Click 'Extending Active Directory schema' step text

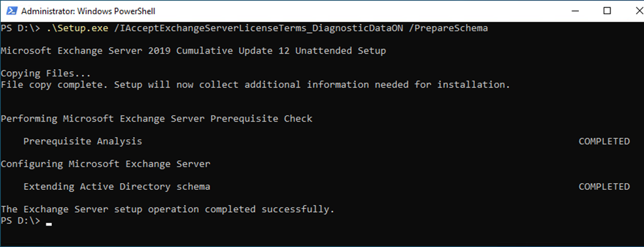[117, 187]
